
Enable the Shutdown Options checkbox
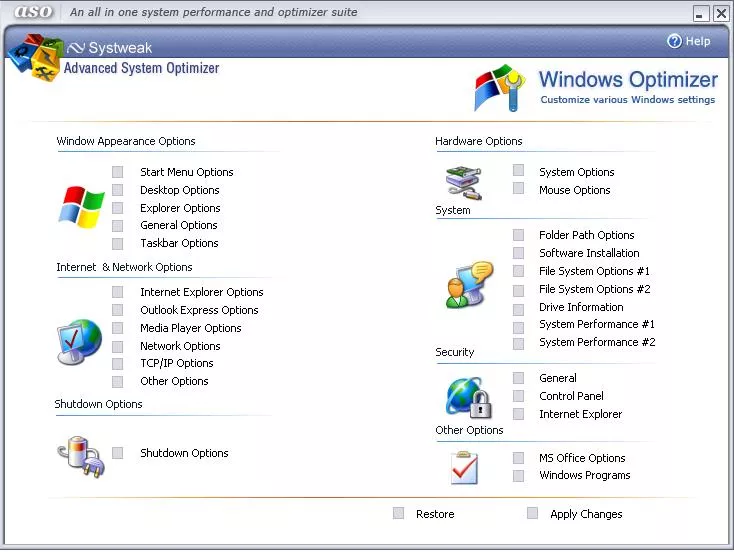coord(117,453)
